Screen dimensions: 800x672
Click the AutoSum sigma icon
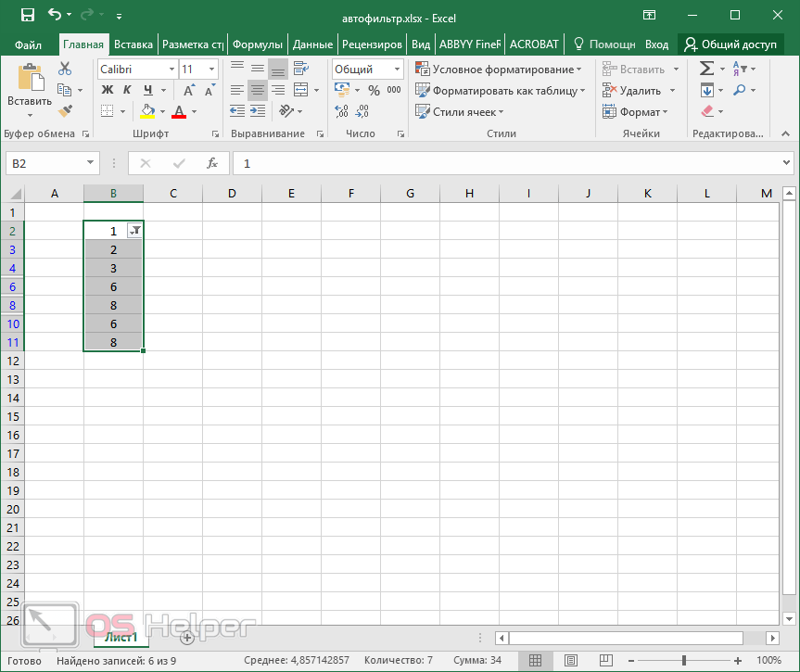coord(707,69)
